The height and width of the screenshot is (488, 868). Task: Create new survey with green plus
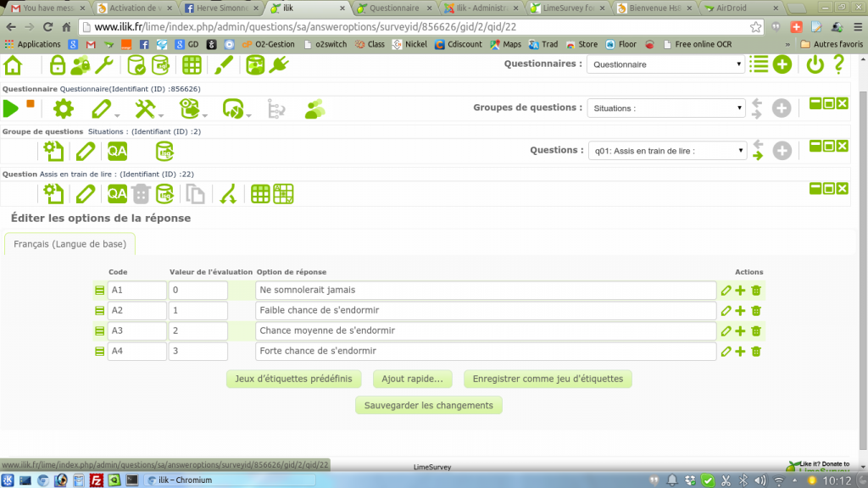[x=782, y=64]
